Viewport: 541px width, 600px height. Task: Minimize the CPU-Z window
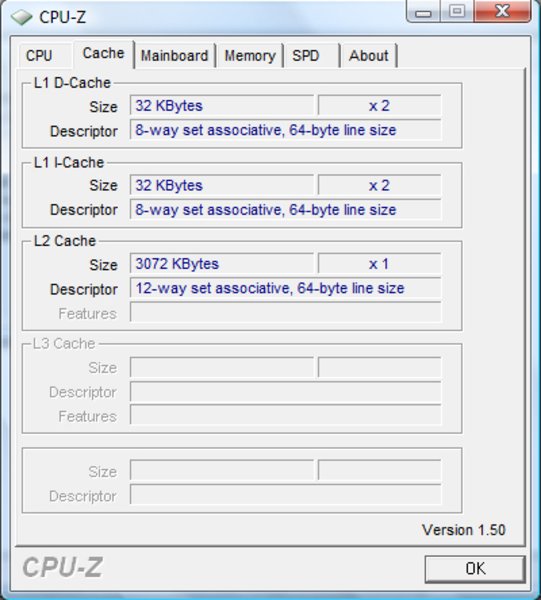point(423,11)
